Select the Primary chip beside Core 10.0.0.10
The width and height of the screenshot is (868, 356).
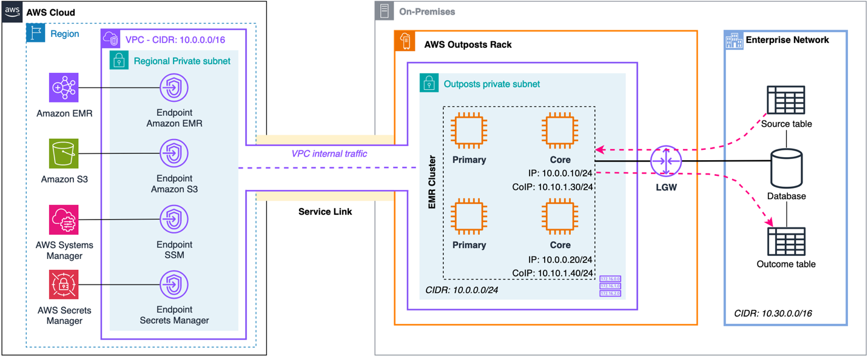[x=469, y=132]
